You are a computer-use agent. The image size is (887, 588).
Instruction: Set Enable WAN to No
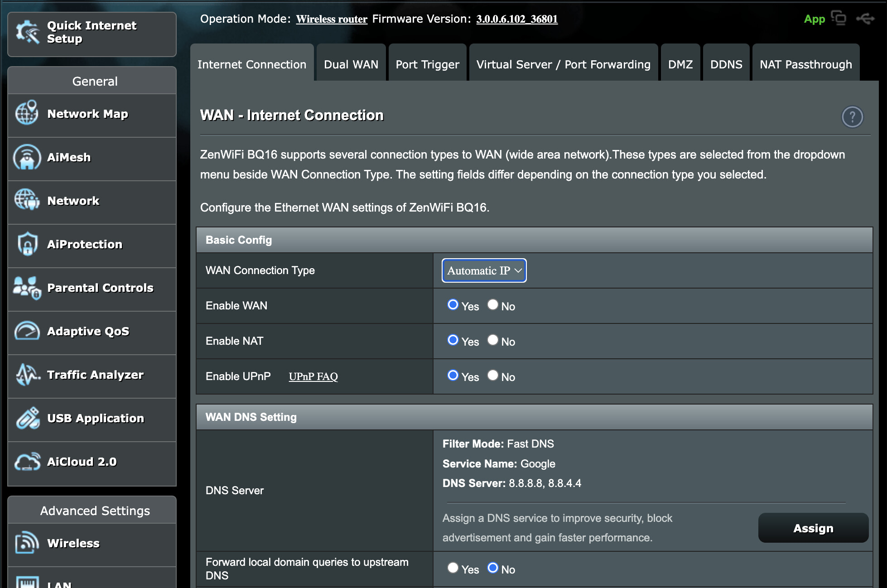(x=493, y=304)
